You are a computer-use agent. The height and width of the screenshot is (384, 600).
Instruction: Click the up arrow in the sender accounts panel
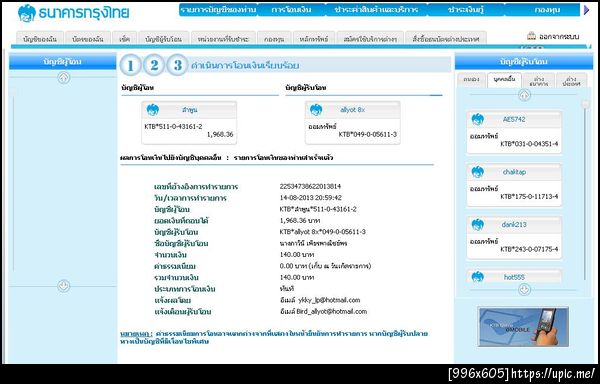pos(64,78)
